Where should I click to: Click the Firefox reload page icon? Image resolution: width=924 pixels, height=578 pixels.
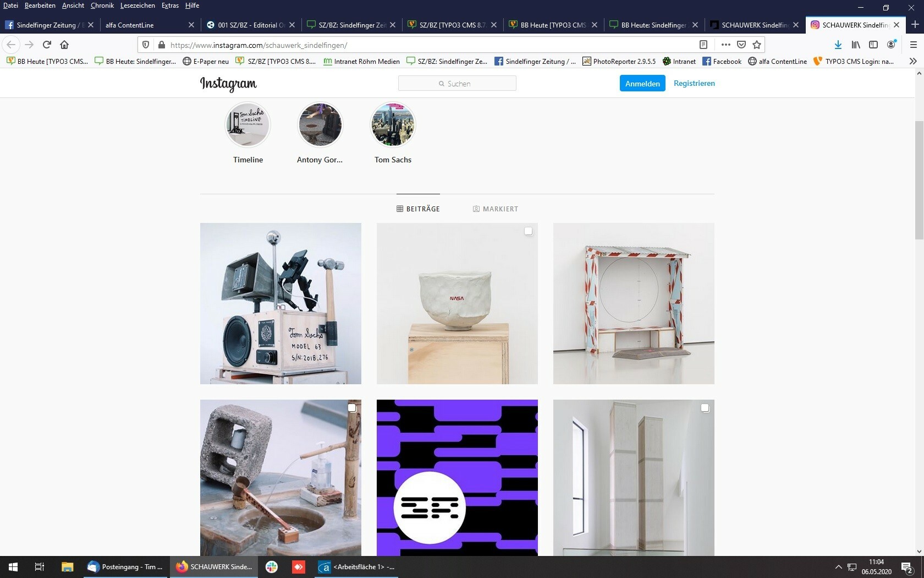(47, 45)
